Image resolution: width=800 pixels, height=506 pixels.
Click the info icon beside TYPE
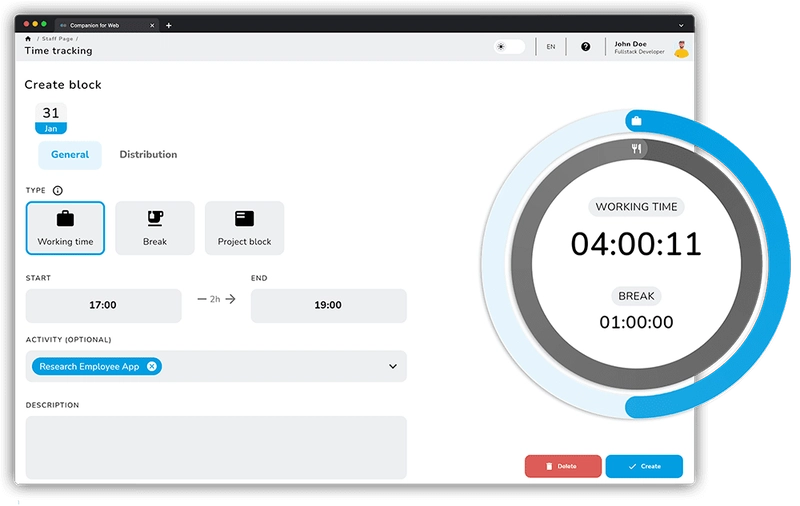58,190
